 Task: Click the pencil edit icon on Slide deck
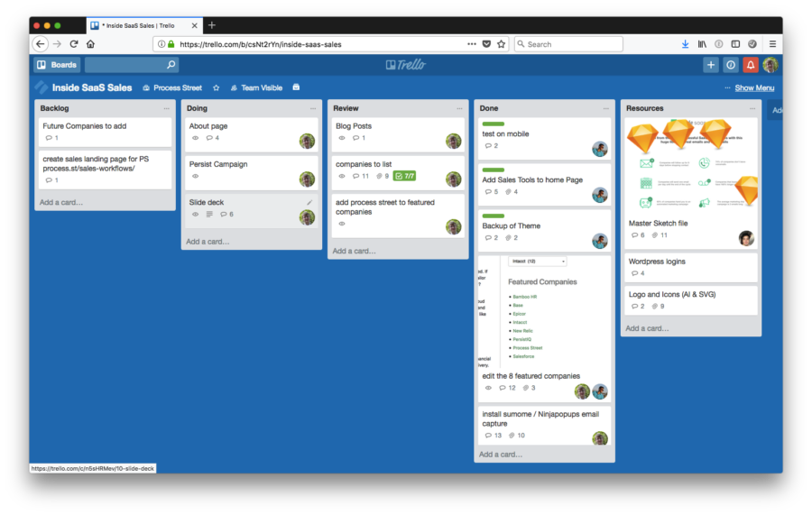pyautogui.click(x=309, y=202)
